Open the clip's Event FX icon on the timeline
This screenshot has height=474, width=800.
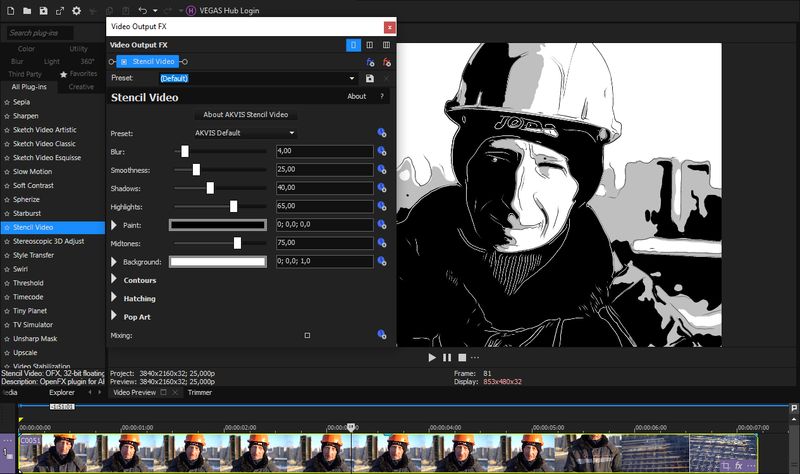click(x=738, y=465)
